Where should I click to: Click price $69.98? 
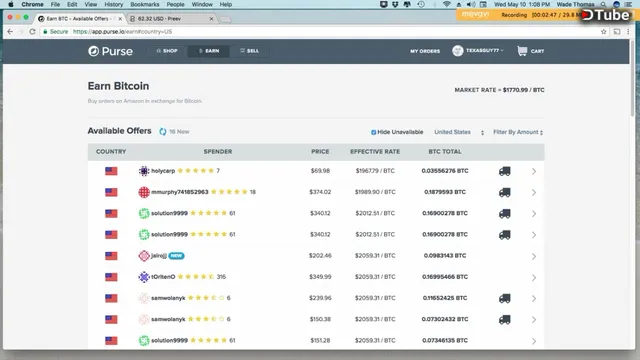(320, 171)
